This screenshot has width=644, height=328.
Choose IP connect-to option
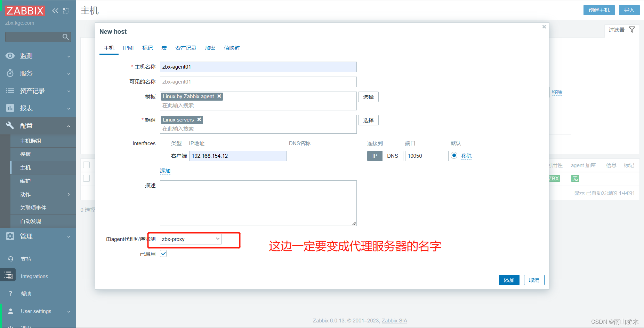pos(375,156)
